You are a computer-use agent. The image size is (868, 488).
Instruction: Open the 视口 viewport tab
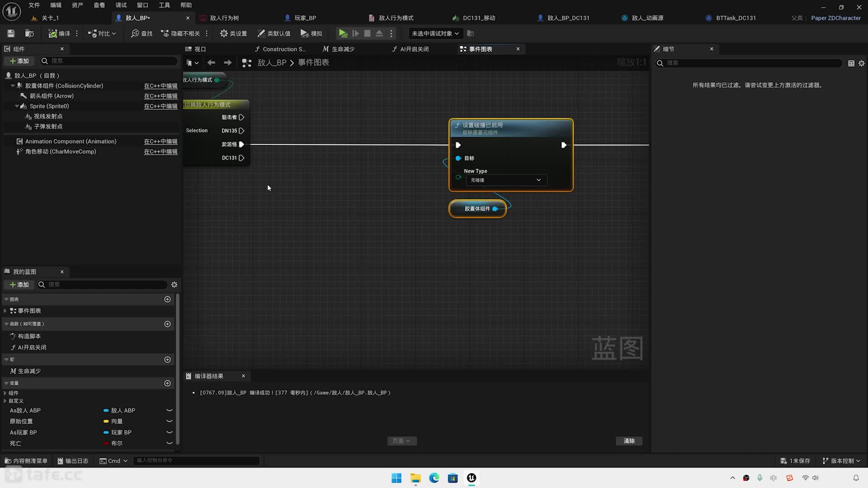tap(196, 49)
